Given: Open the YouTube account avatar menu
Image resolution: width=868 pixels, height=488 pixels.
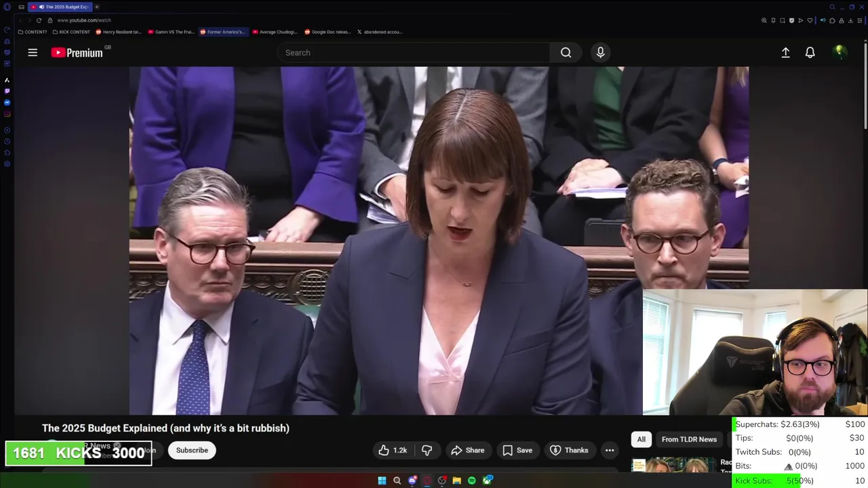Looking at the screenshot, I should click(x=840, y=52).
